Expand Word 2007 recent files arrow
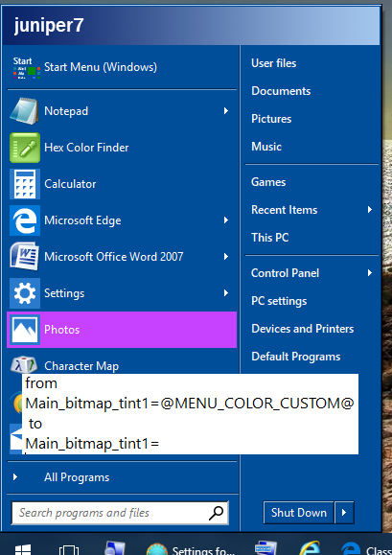 click(226, 257)
